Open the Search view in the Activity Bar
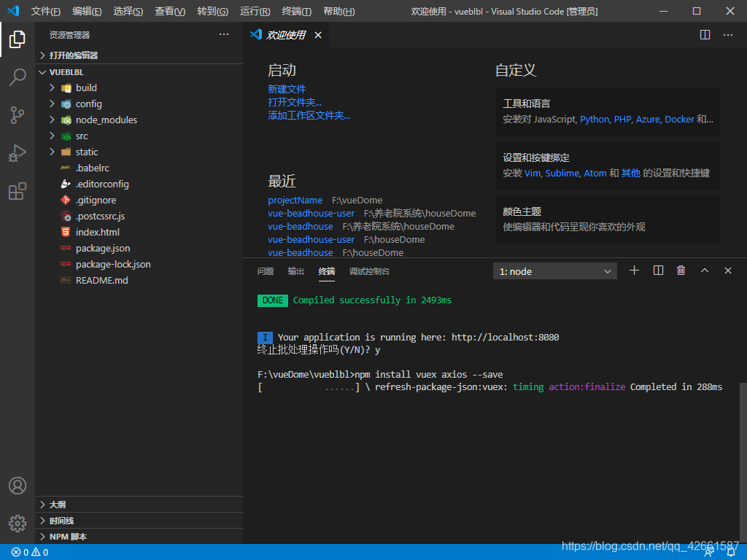This screenshot has height=560, width=747. click(18, 77)
